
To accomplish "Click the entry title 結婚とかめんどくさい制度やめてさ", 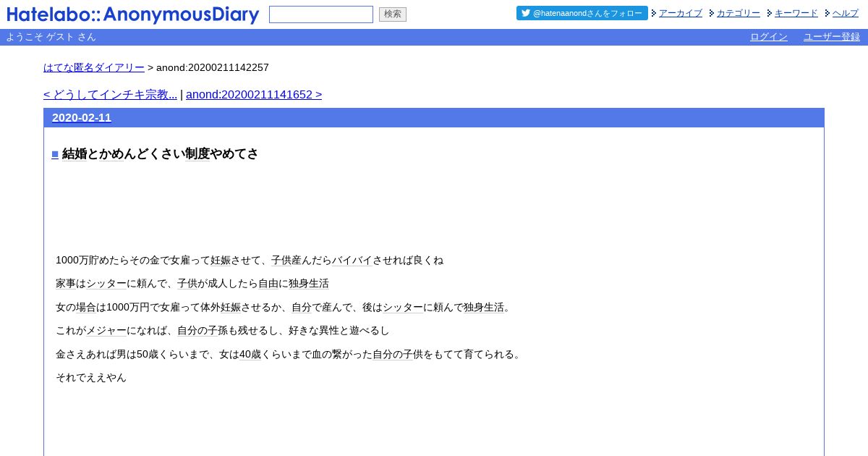I will (160, 153).
